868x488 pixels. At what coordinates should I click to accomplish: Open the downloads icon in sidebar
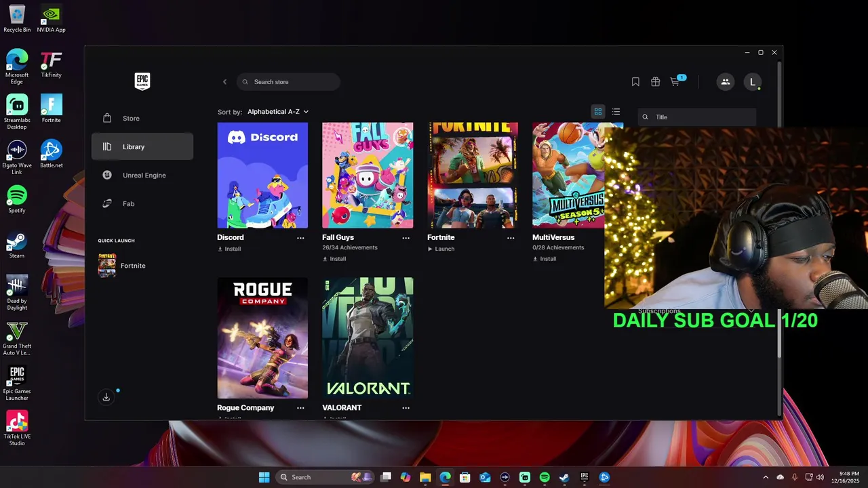coord(106,397)
